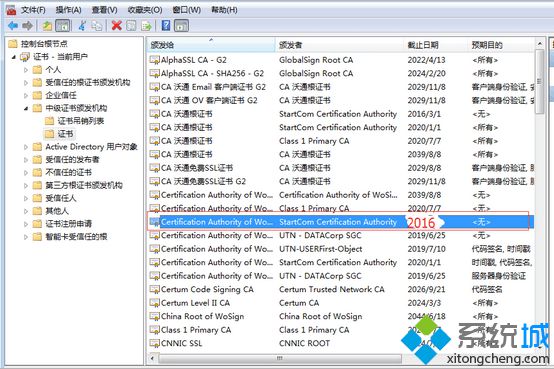Sort by the 颁发给 column header
This screenshot has width=554, height=369.
click(x=211, y=45)
